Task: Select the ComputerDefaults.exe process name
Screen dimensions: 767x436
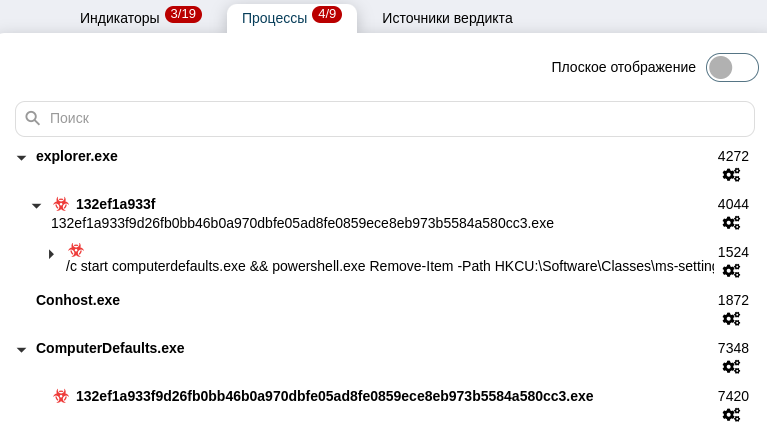Action: tap(110, 348)
